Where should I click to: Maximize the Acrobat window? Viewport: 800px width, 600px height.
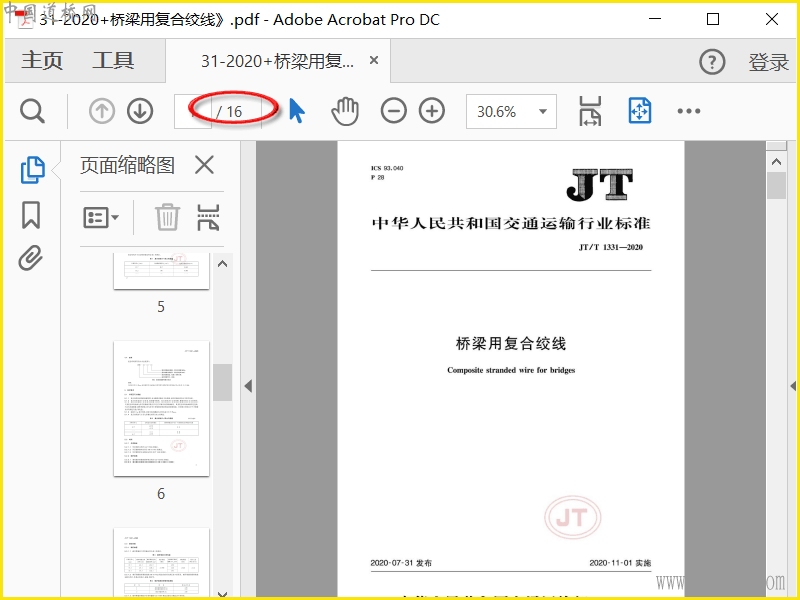pyautogui.click(x=713, y=19)
